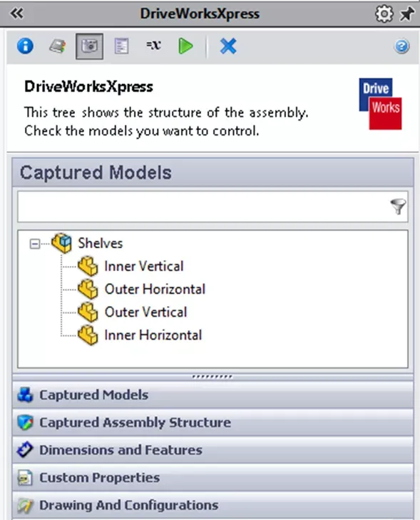Pin the DriveWorksXpress pane

(x=407, y=14)
